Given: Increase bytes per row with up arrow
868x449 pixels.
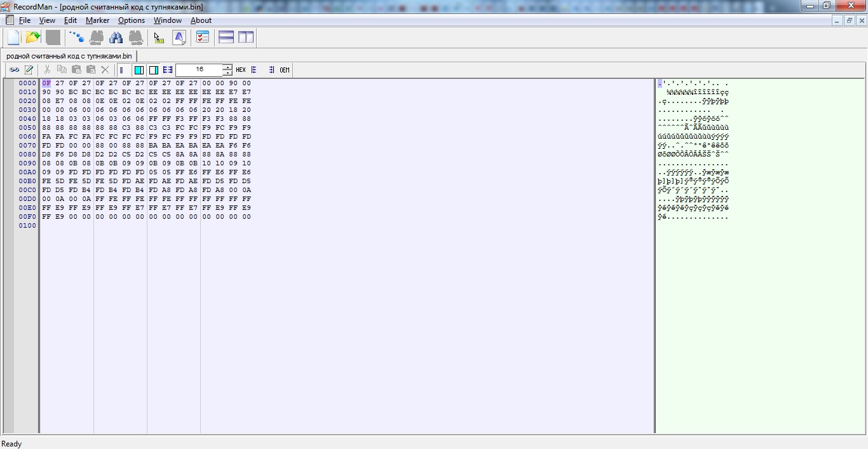Looking at the screenshot, I should point(227,67).
